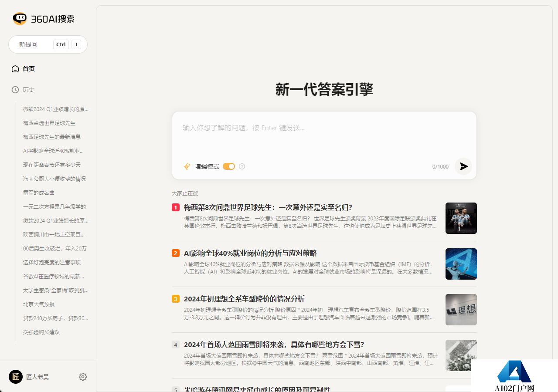558x392 pixels.
Task: Click the summary text under 梅西第8次问鼎
Action: [x=310, y=222]
